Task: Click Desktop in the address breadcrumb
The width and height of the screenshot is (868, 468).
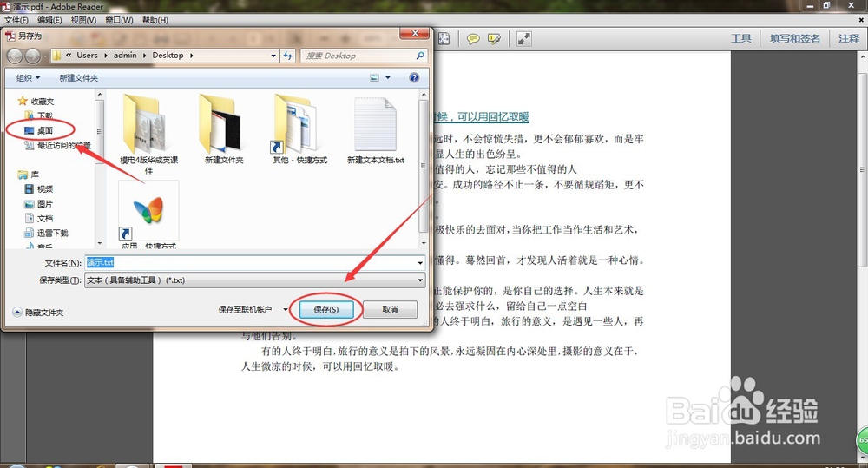Action: pos(168,56)
